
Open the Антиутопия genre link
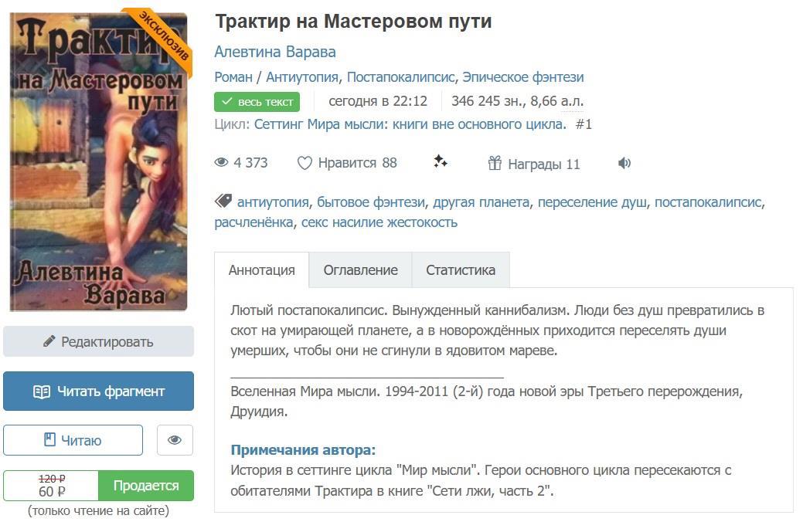[301, 77]
